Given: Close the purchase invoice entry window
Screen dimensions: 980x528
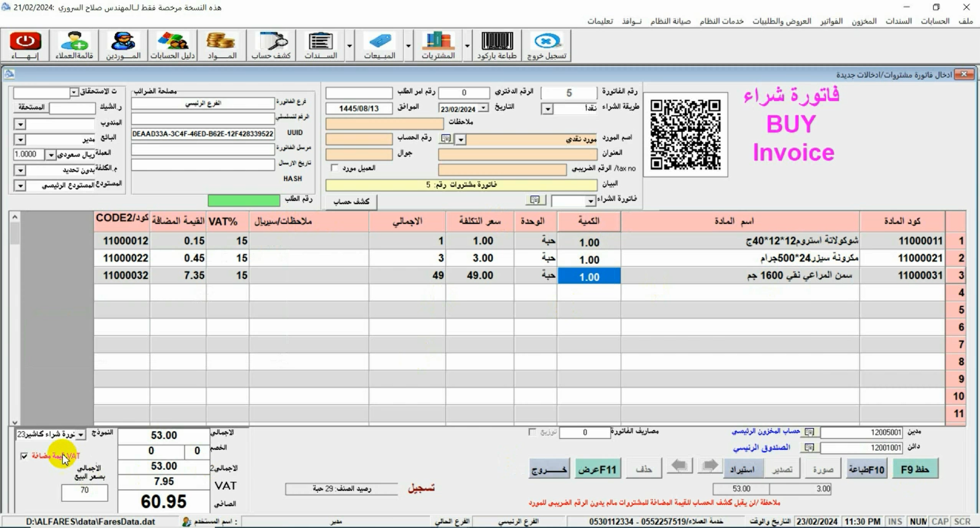Looking at the screenshot, I should click(x=964, y=74).
